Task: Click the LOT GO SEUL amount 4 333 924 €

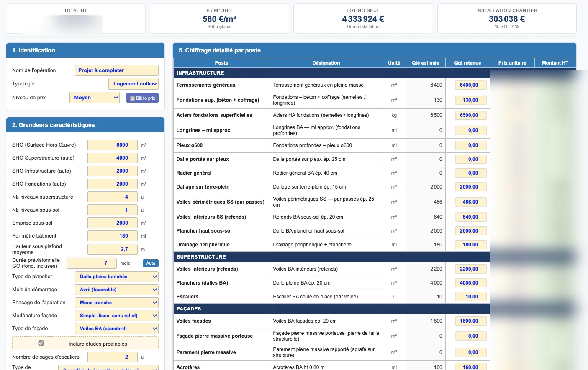Action: tap(363, 19)
